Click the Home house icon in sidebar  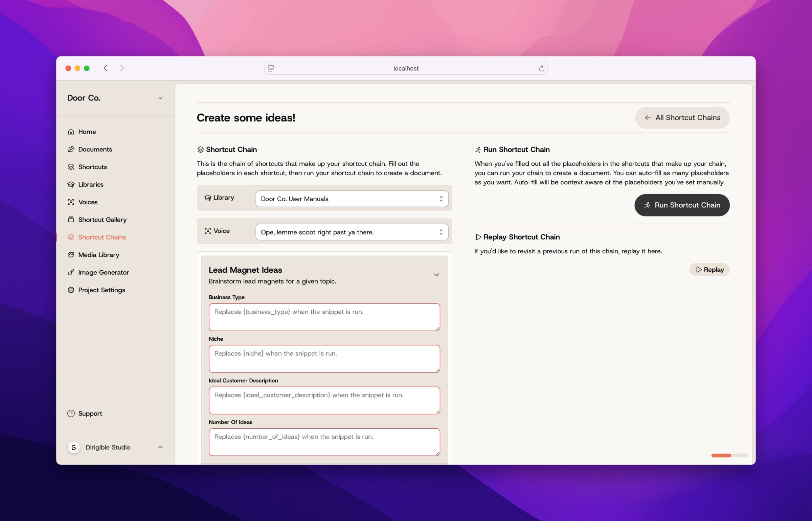tap(71, 132)
